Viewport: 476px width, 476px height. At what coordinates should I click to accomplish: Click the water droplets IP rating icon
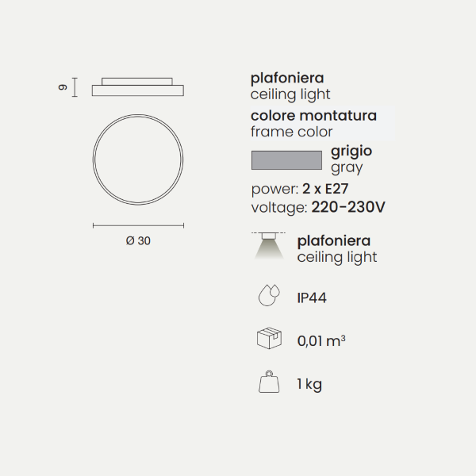(270, 297)
